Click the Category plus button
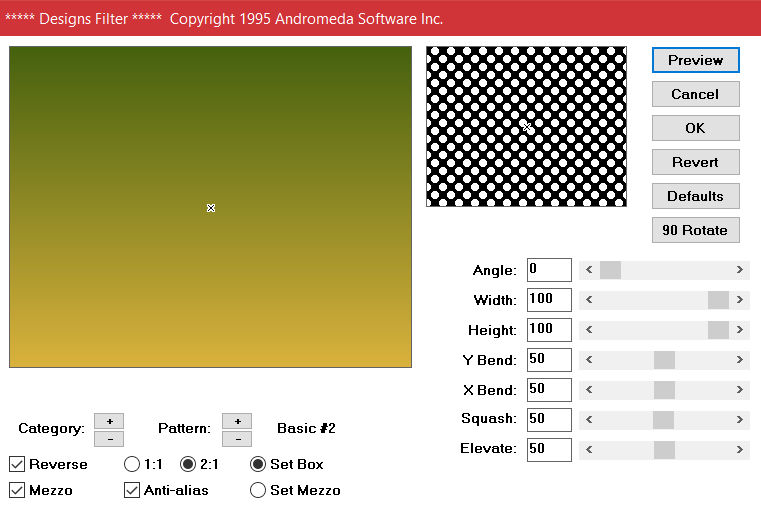Viewport: 761px width, 509px height. pos(109,421)
